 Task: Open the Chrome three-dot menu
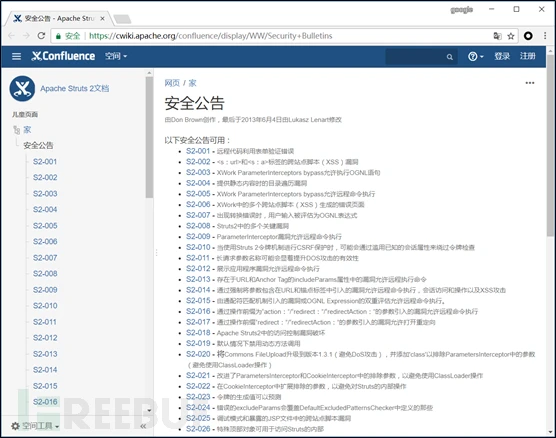545,36
